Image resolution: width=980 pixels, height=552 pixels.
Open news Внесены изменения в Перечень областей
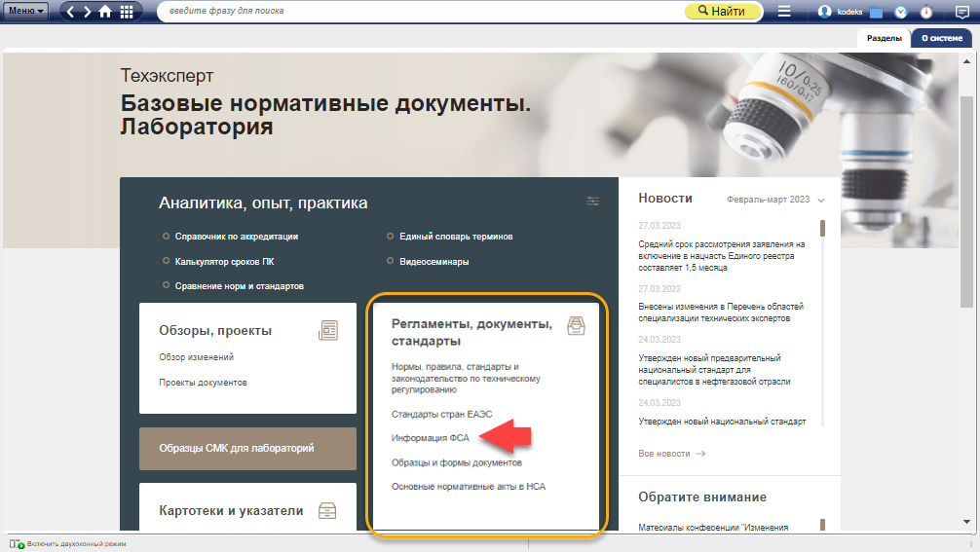coord(721,313)
